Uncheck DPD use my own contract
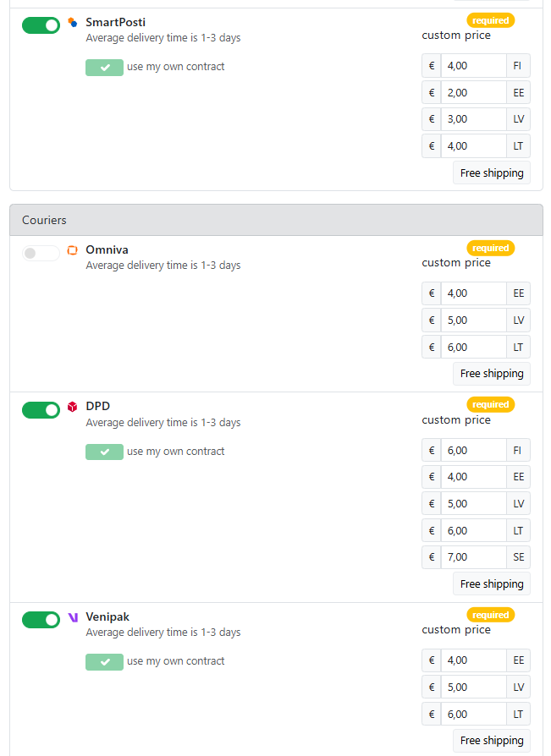This screenshot has height=756, width=551. tap(105, 452)
